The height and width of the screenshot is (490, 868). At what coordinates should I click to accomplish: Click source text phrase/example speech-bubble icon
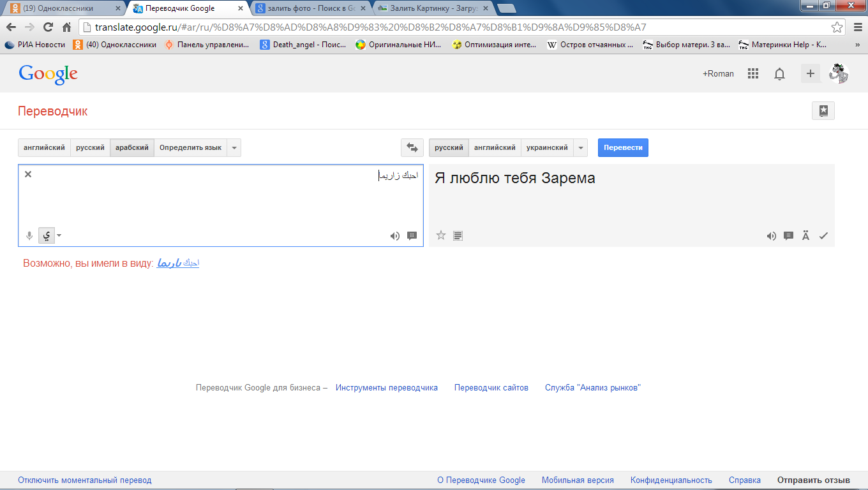(x=412, y=235)
